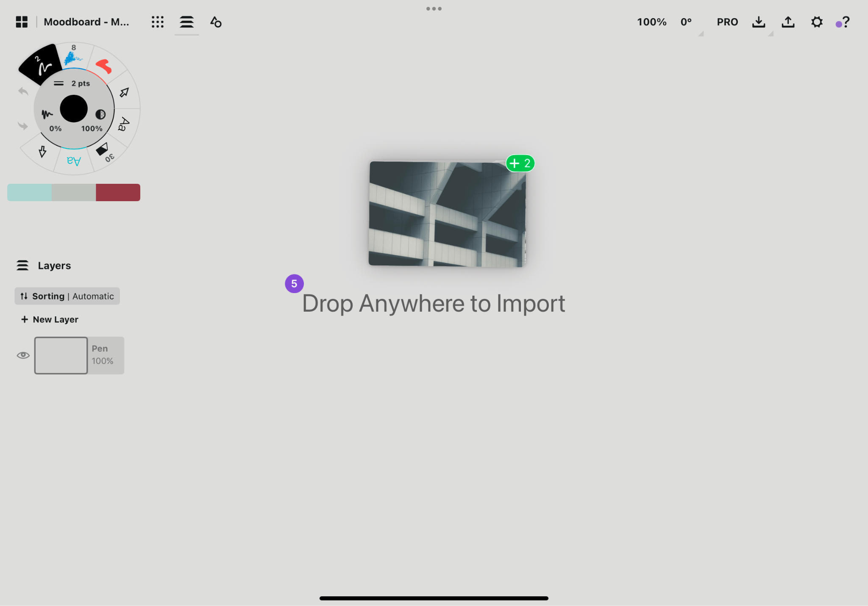This screenshot has height=606, width=868.
Task: Adjust brush opacity at 100%
Action: click(95, 120)
